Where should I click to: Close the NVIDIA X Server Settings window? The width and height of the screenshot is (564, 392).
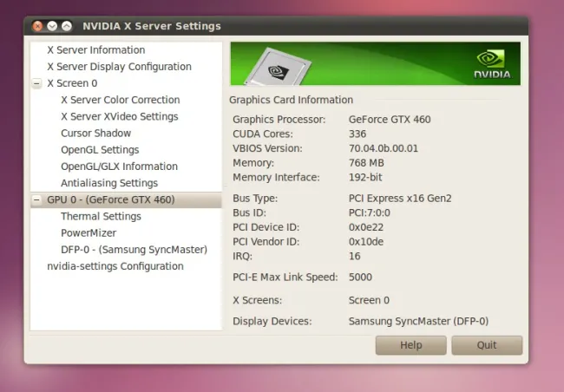(37, 26)
